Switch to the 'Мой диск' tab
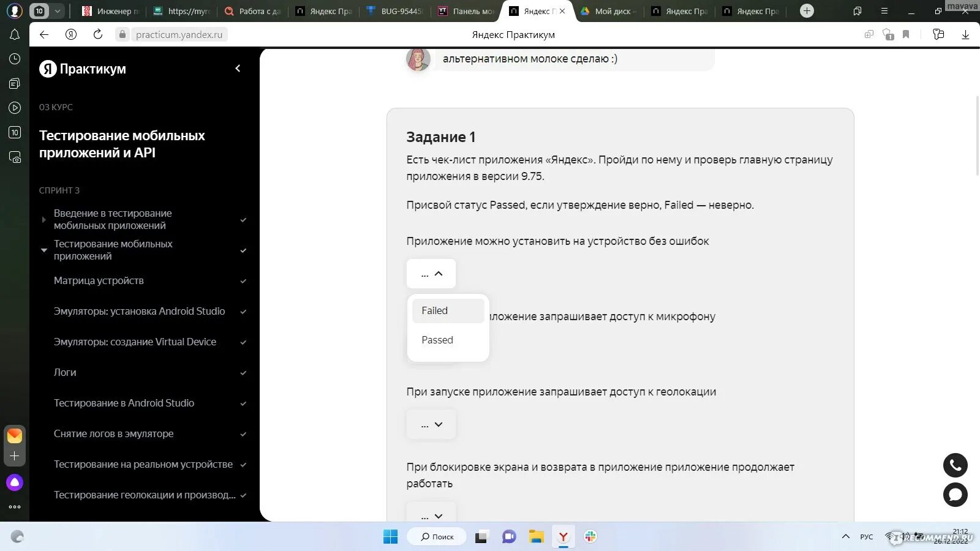This screenshot has width=980, height=551. (x=608, y=11)
